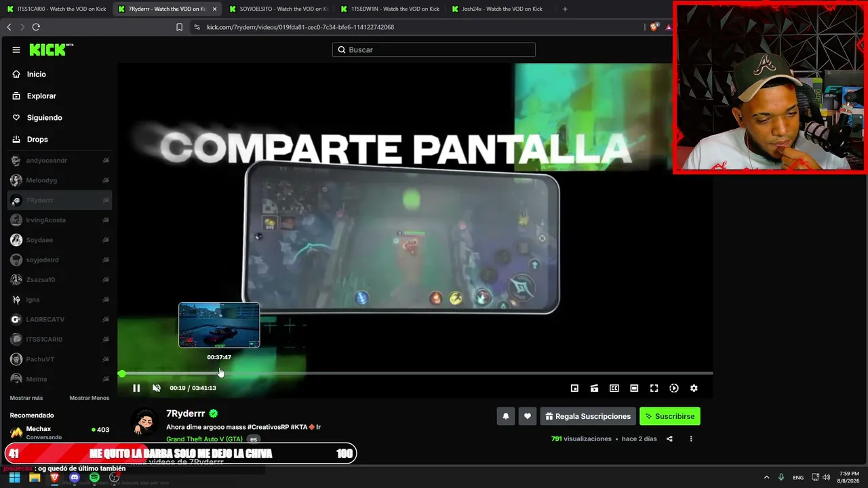Open Soydaee channel in sidebar
The width and height of the screenshot is (868, 488).
[x=60, y=240]
